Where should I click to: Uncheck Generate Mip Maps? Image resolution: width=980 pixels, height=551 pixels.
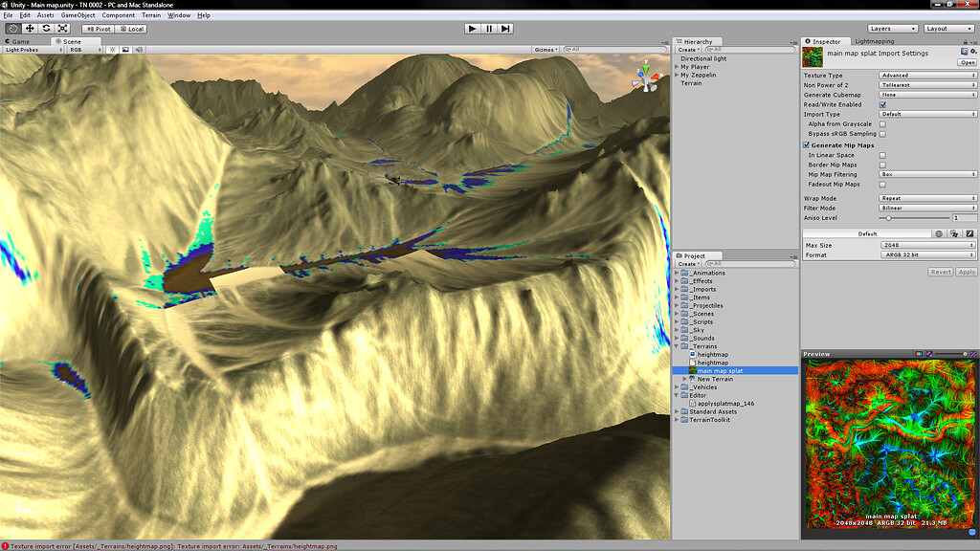(x=807, y=143)
